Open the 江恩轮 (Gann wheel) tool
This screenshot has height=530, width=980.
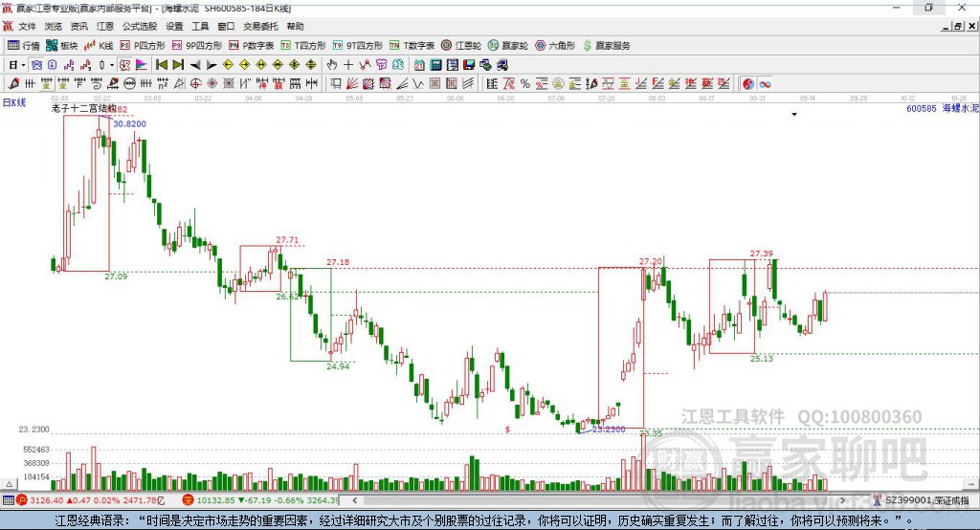point(461,46)
